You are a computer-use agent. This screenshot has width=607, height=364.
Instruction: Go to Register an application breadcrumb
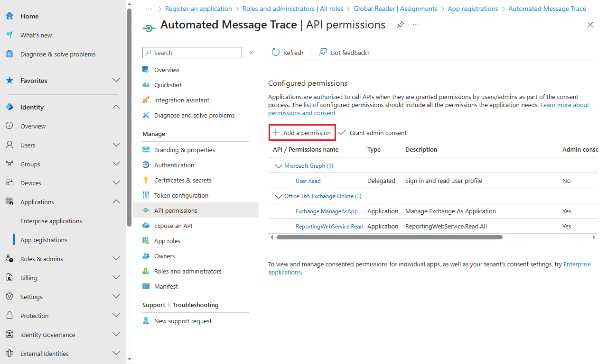point(198,9)
